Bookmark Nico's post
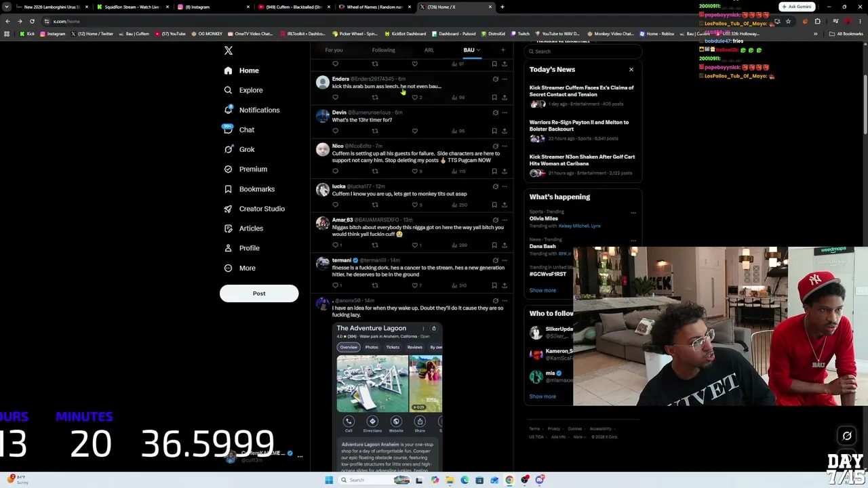 (x=494, y=171)
